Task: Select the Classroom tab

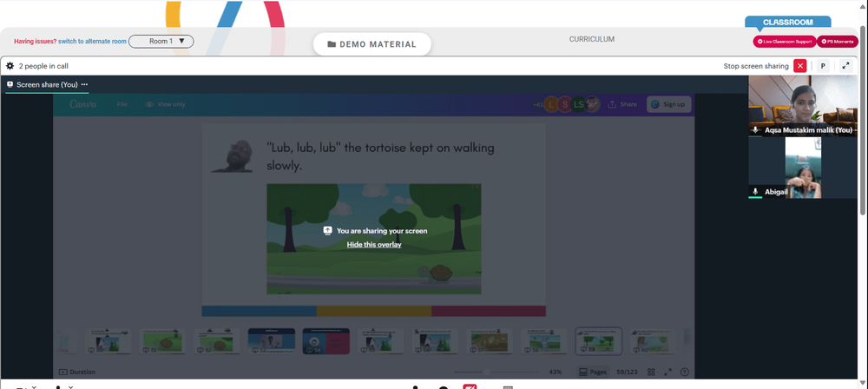Action: 788,23
